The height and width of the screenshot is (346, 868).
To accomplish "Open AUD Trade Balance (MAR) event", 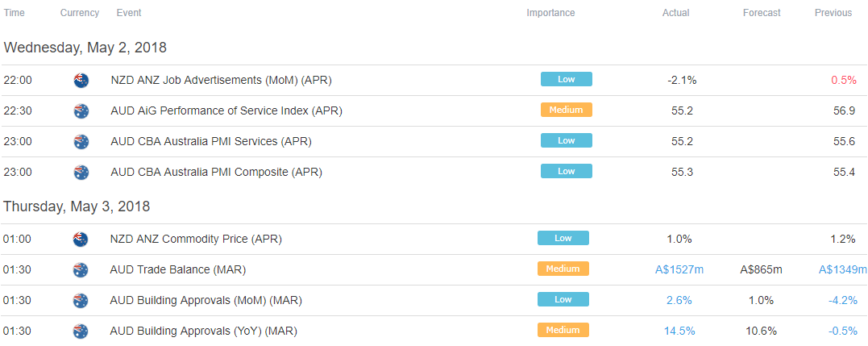I will tap(177, 270).
